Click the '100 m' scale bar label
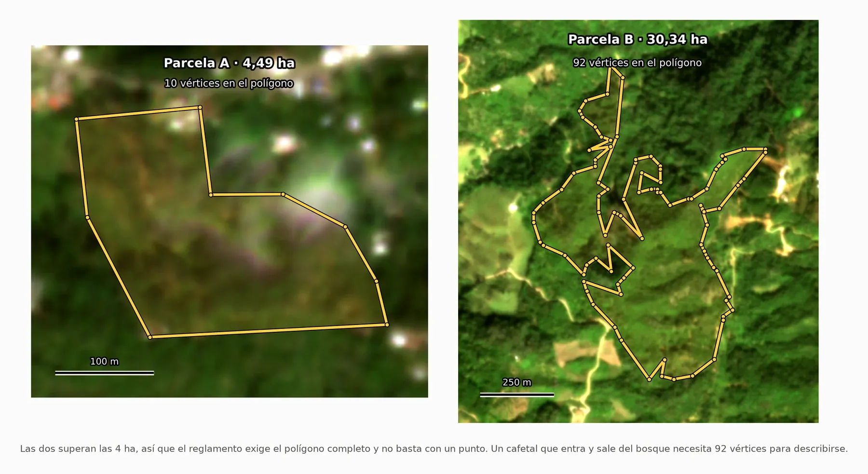The image size is (868, 474). [104, 361]
